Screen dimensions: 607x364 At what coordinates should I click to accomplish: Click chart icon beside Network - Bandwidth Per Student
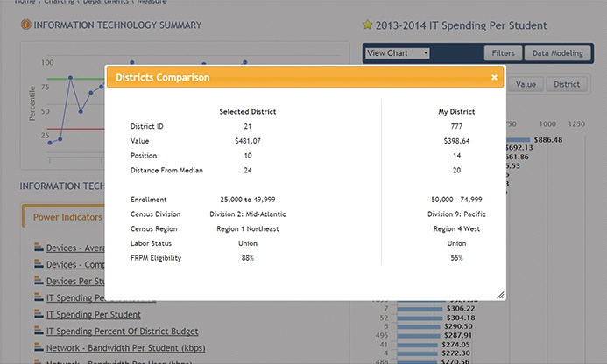pos(39,347)
